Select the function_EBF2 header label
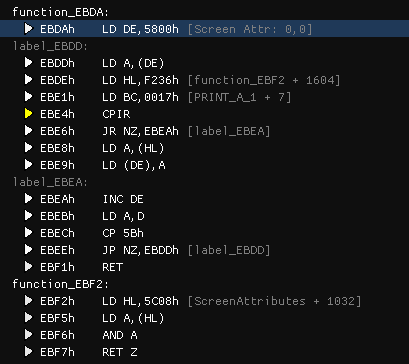The height and width of the screenshot is (364, 409). click(x=61, y=284)
